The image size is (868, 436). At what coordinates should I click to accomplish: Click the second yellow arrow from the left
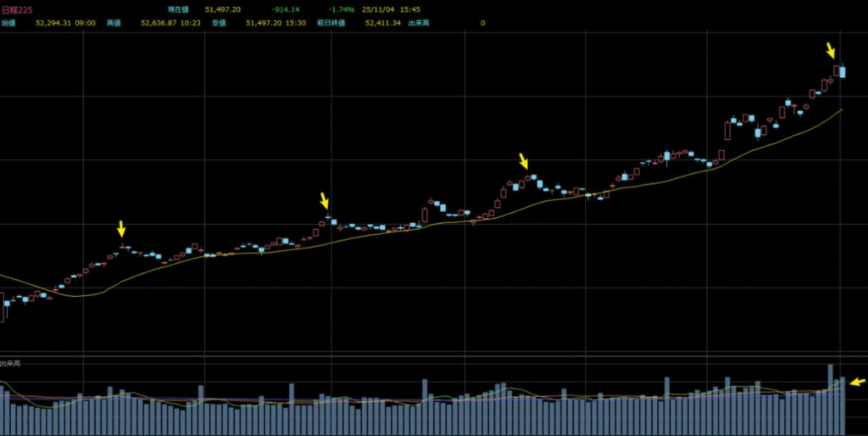[324, 201]
